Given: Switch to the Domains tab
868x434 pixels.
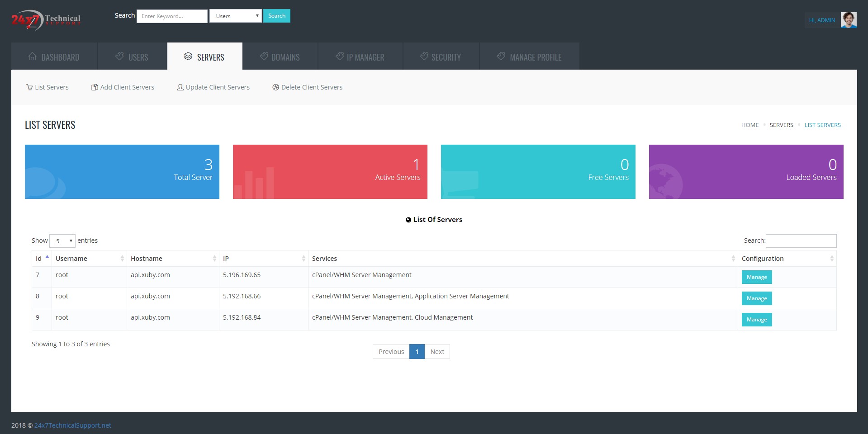Looking at the screenshot, I should pyautogui.click(x=280, y=57).
